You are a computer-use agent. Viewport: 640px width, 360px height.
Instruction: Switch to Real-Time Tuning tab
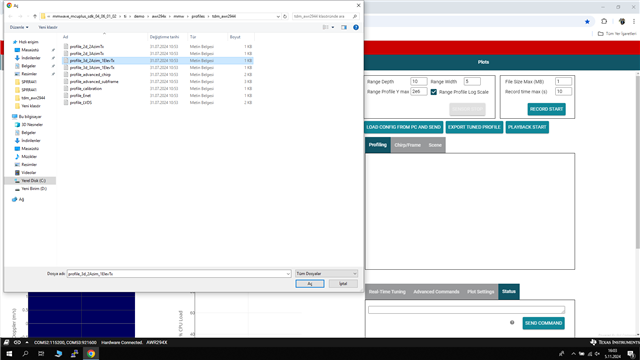(x=387, y=292)
